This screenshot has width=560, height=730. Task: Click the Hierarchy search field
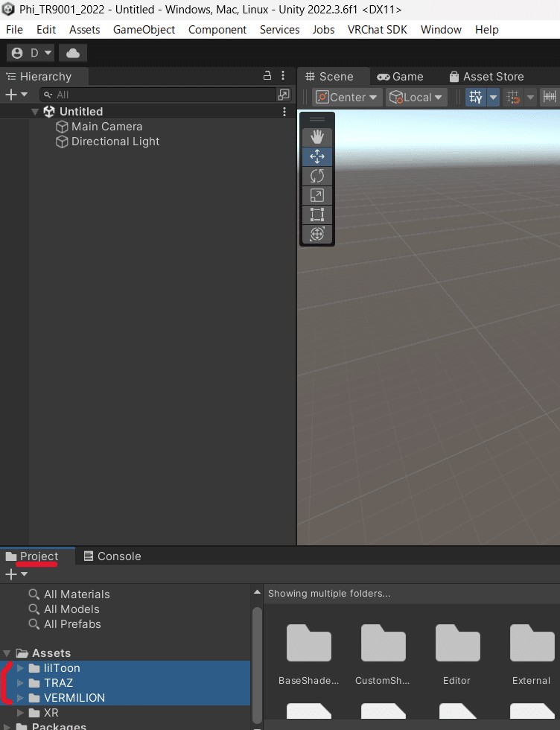(x=159, y=95)
